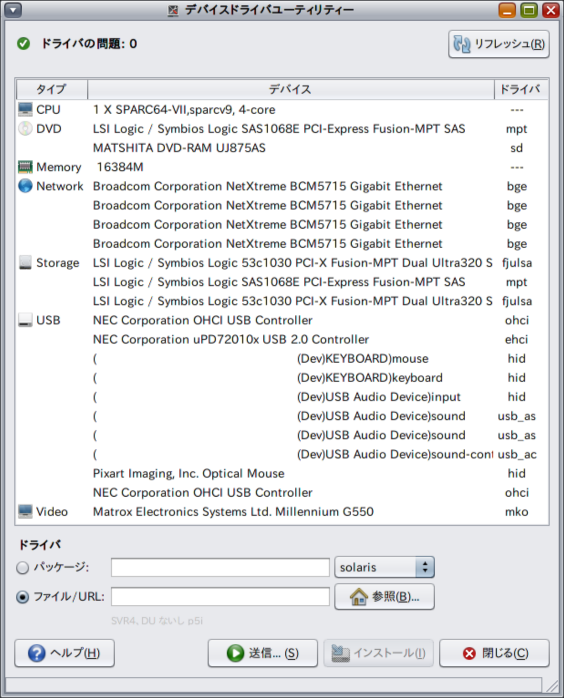Close dialog with 閉じる(C) button
564x698 pixels.
[494, 653]
